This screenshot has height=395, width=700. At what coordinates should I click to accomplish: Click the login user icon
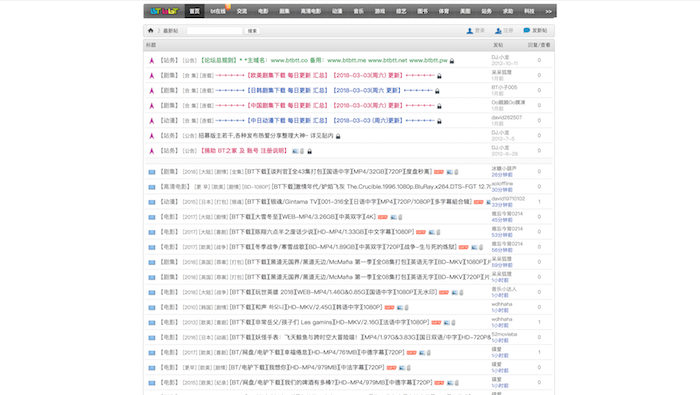(x=470, y=31)
